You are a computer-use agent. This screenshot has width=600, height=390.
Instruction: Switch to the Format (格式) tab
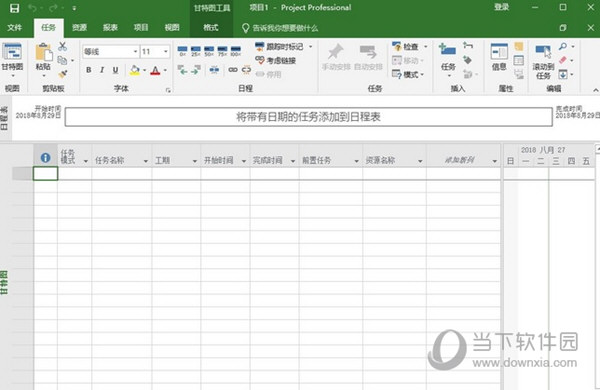pyautogui.click(x=210, y=28)
